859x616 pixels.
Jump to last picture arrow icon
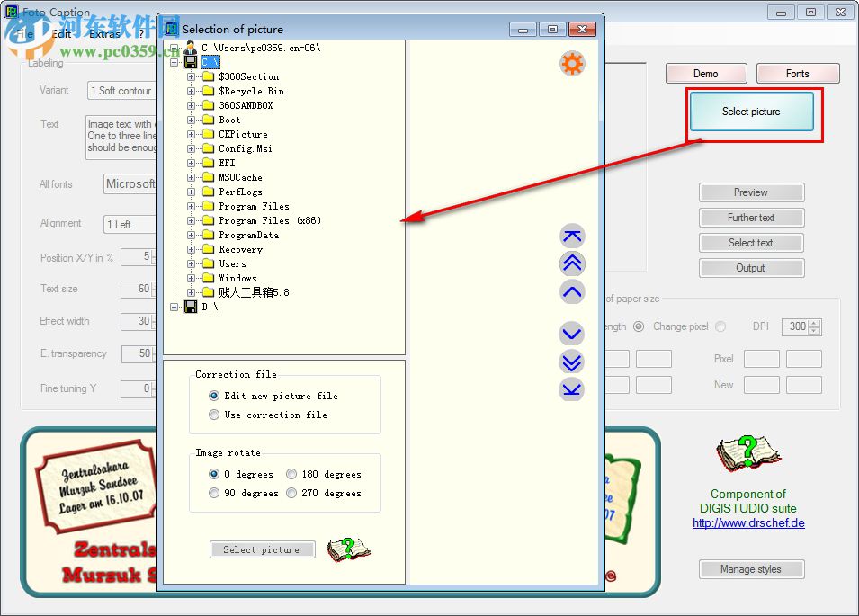572,389
